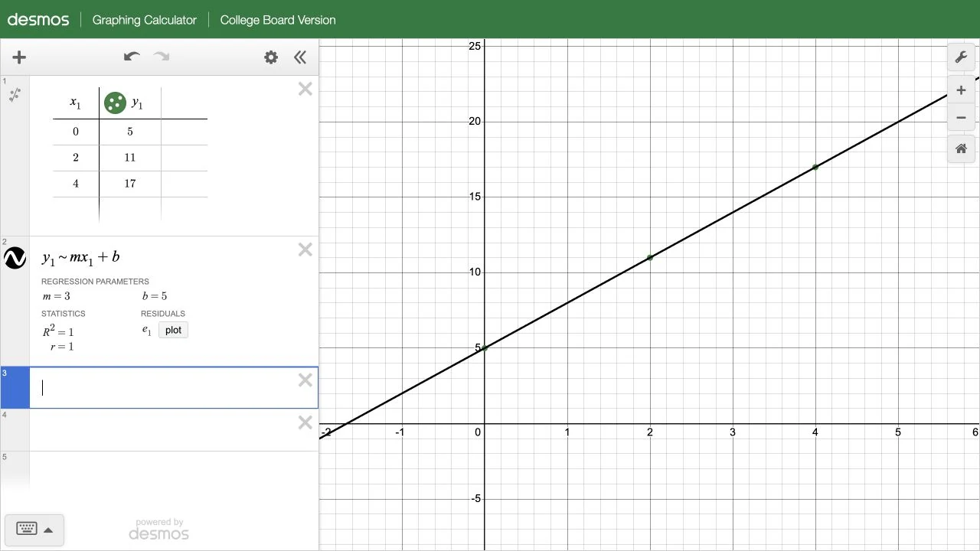
Task: Click the grayed redo arrow
Action: pyautogui.click(x=162, y=57)
